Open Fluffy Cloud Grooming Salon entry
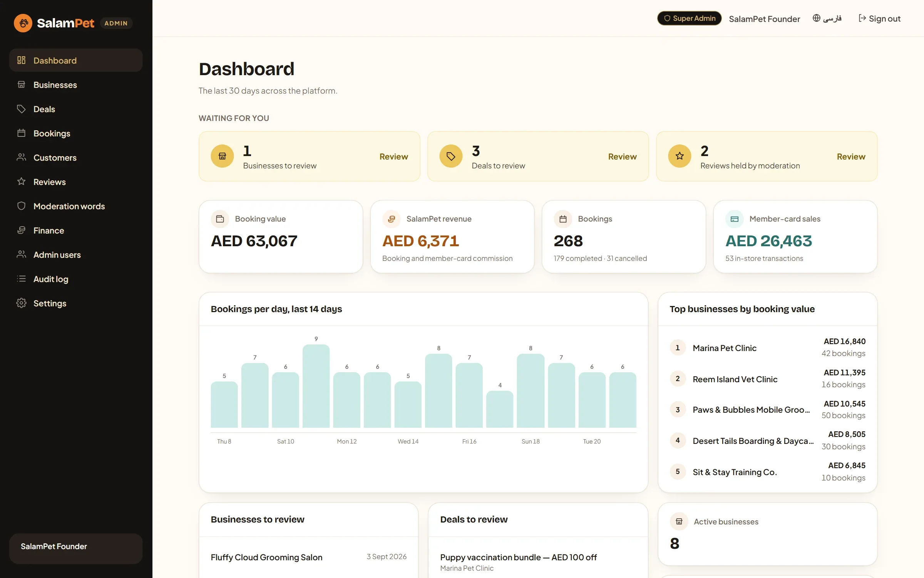The image size is (924, 578). 308,557
